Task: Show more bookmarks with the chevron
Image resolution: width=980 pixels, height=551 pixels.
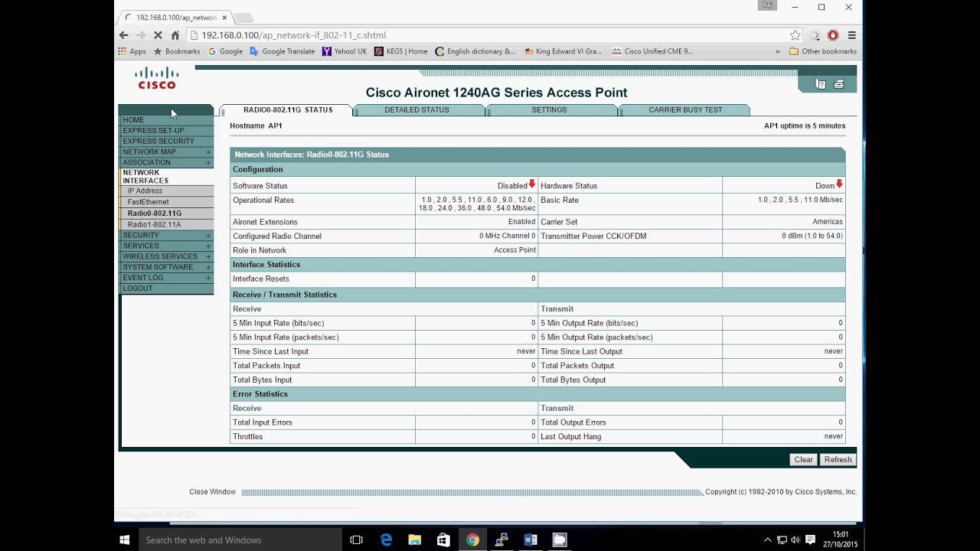Action: coord(778,51)
